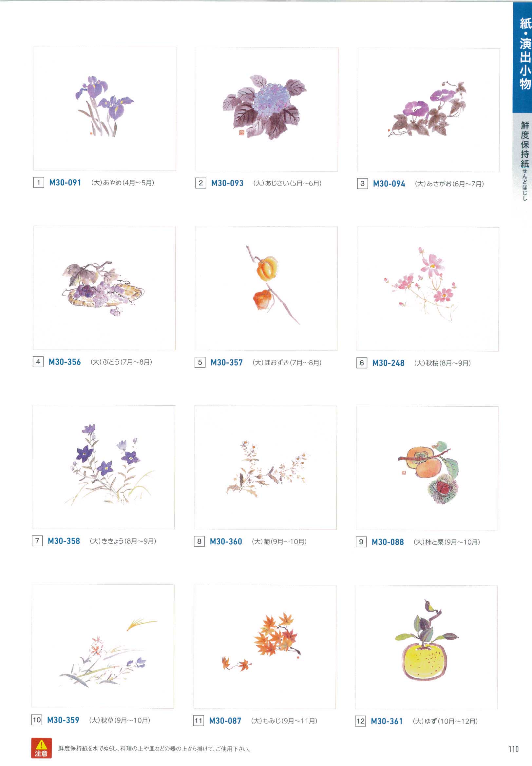This screenshot has width=532, height=766.
Task: Open the あやめ iris paper thumbnail
Action: (x=105, y=109)
